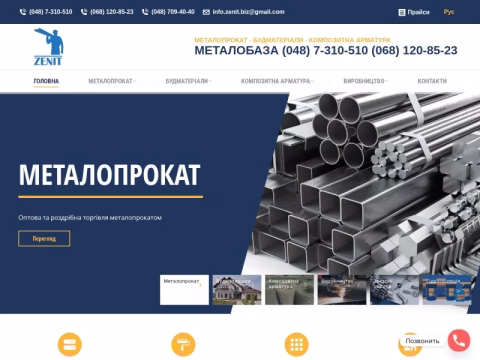The image size is (480, 360).
Task: Click the orange grid circle icon
Action: click(296, 344)
